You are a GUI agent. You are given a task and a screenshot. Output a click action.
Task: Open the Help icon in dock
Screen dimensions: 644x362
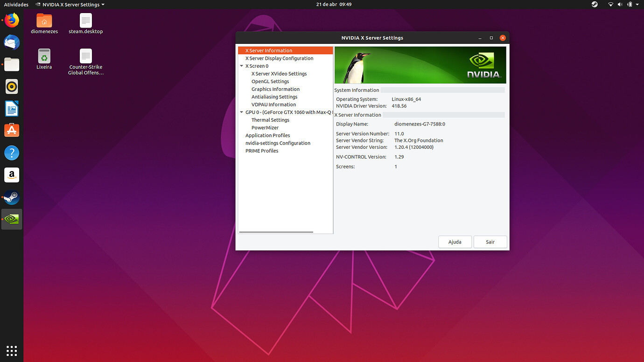(12, 153)
